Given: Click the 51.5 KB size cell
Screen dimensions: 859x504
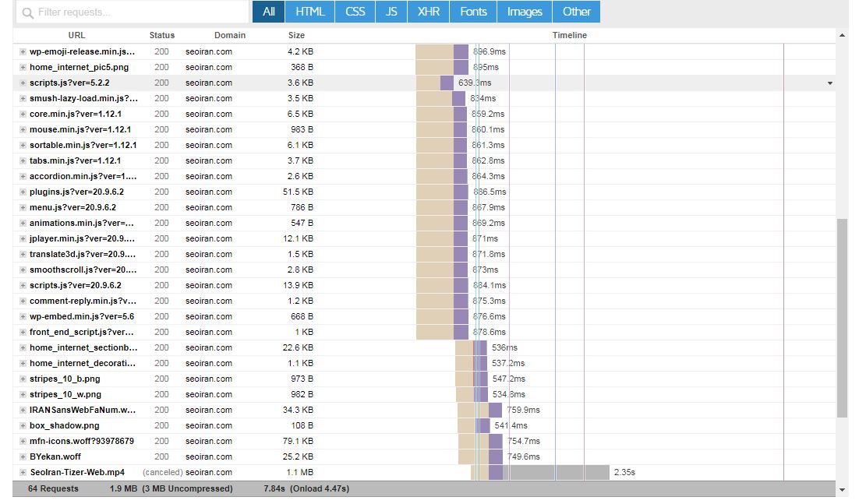Looking at the screenshot, I should [298, 192].
